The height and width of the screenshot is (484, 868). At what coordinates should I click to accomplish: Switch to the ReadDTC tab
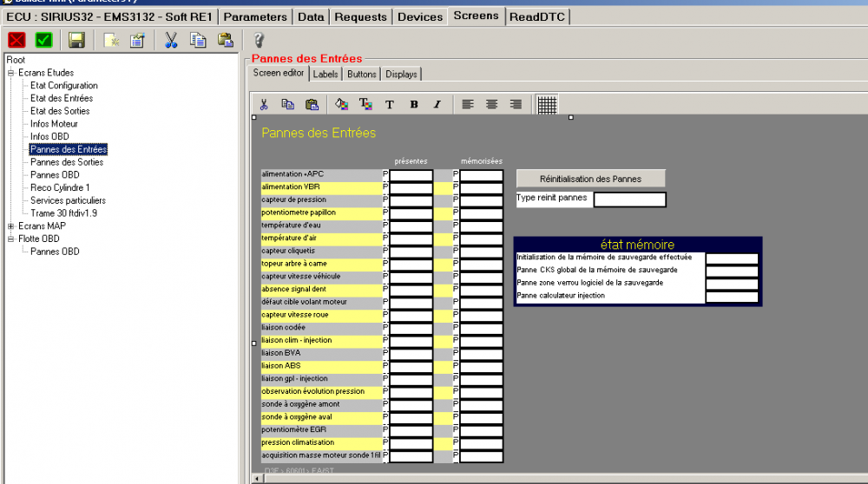click(x=537, y=17)
